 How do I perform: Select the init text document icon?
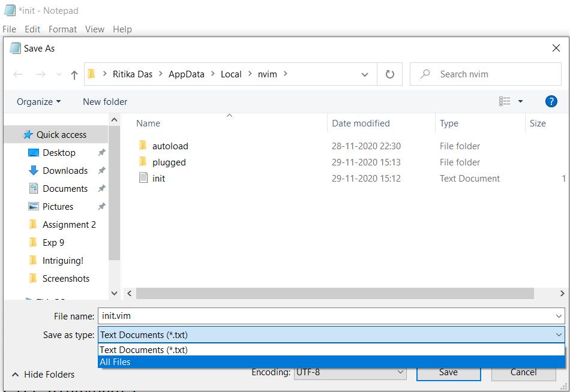click(x=143, y=177)
